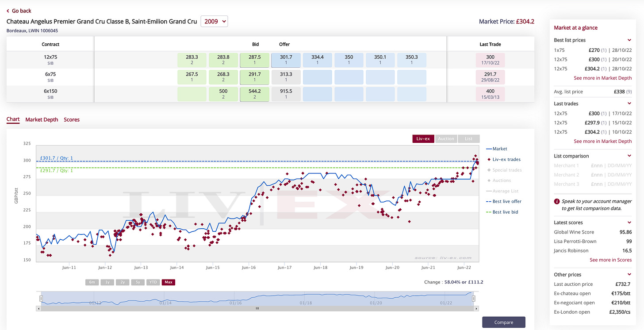
Task: Set chart range to 1y
Action: tap(107, 282)
